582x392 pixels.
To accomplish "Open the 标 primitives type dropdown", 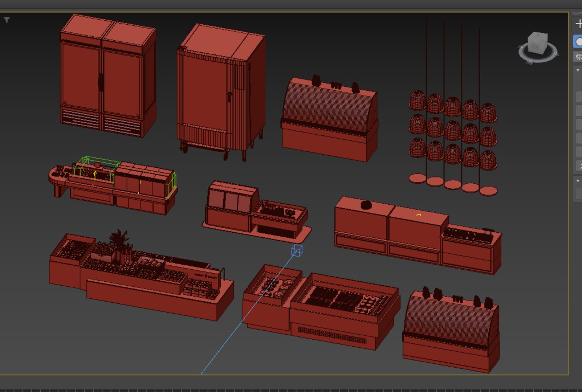I will [578, 57].
